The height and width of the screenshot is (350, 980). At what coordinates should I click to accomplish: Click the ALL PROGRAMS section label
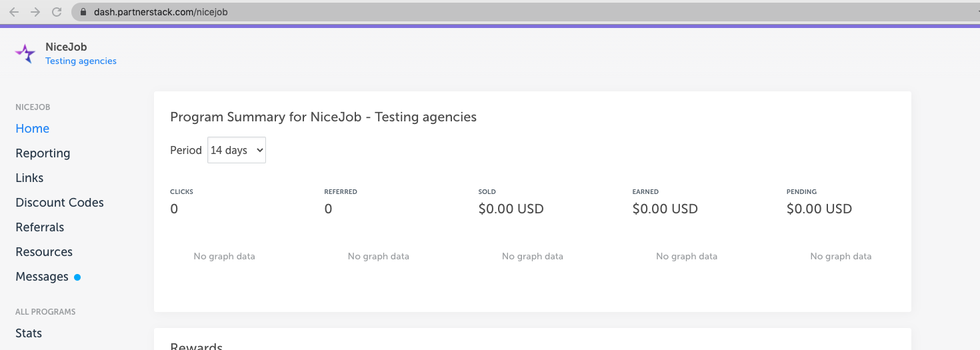pyautogui.click(x=45, y=312)
